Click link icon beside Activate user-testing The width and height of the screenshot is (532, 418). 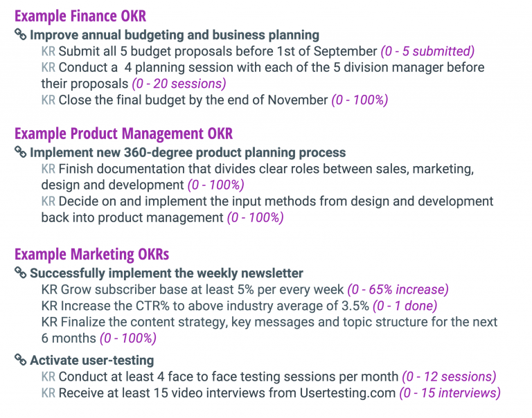(20, 360)
